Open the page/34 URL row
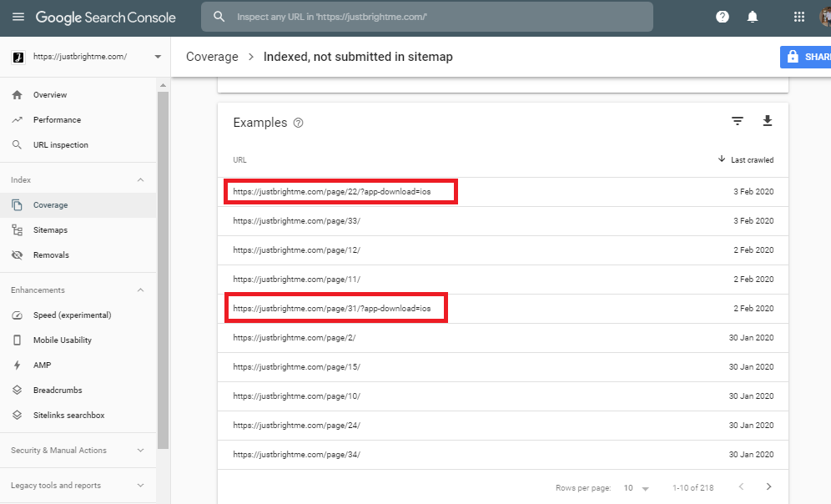Viewport: 831px width, 504px height. pyautogui.click(x=503, y=454)
